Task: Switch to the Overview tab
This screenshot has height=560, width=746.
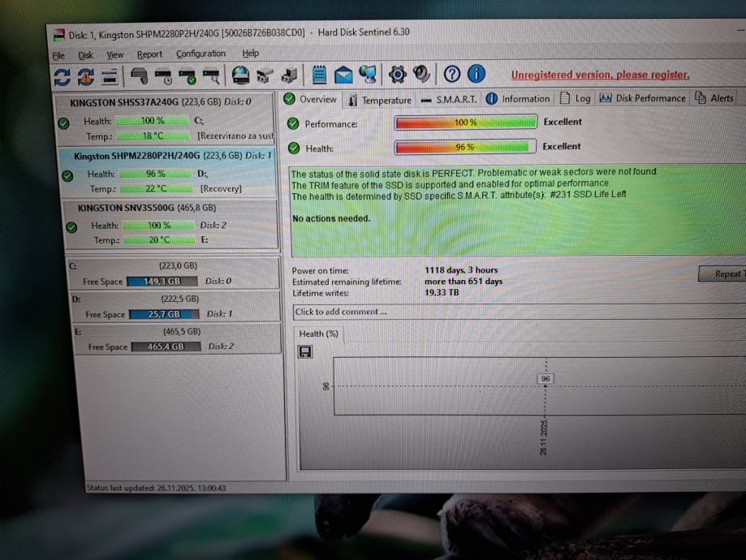Action: click(311, 100)
